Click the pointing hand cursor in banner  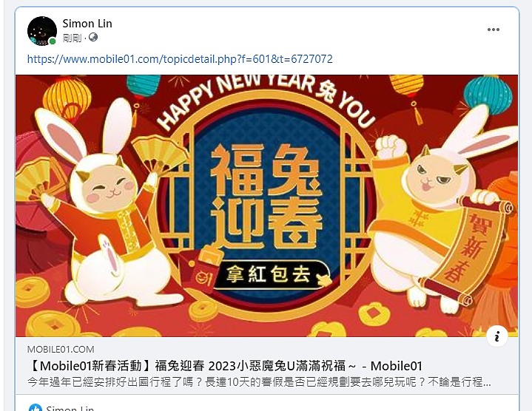pyautogui.click(x=323, y=280)
